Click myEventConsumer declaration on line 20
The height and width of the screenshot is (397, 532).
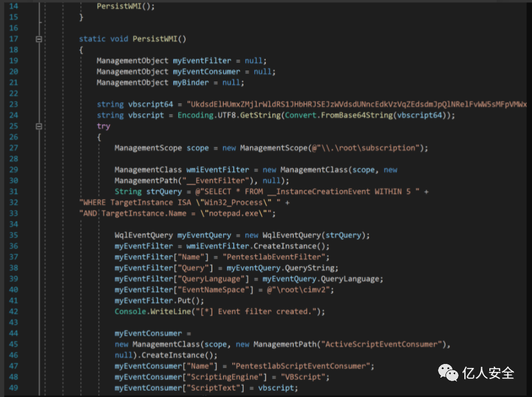[x=207, y=72]
